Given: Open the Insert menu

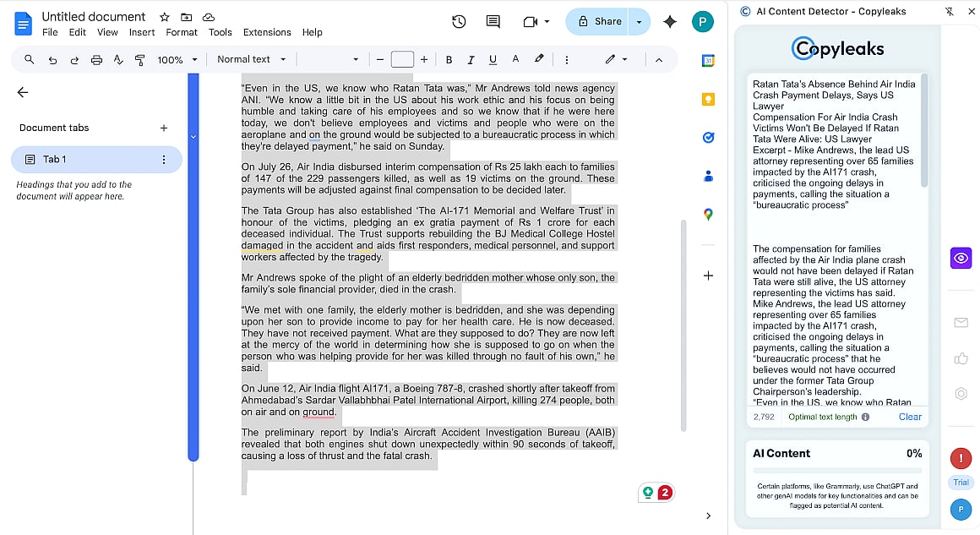Looking at the screenshot, I should point(142,32).
